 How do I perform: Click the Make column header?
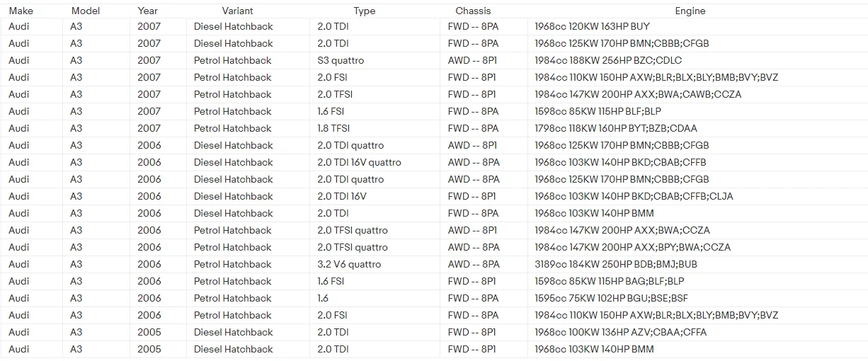tap(21, 11)
